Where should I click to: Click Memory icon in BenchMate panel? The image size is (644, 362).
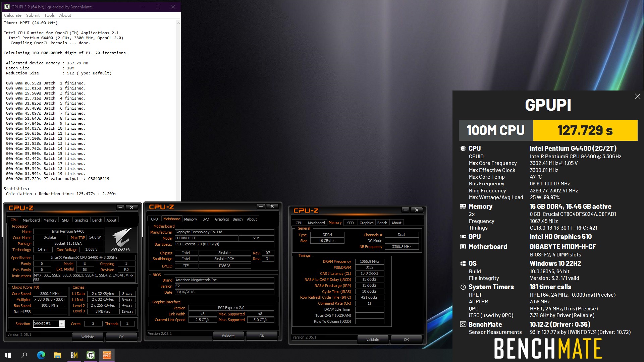coord(463,206)
